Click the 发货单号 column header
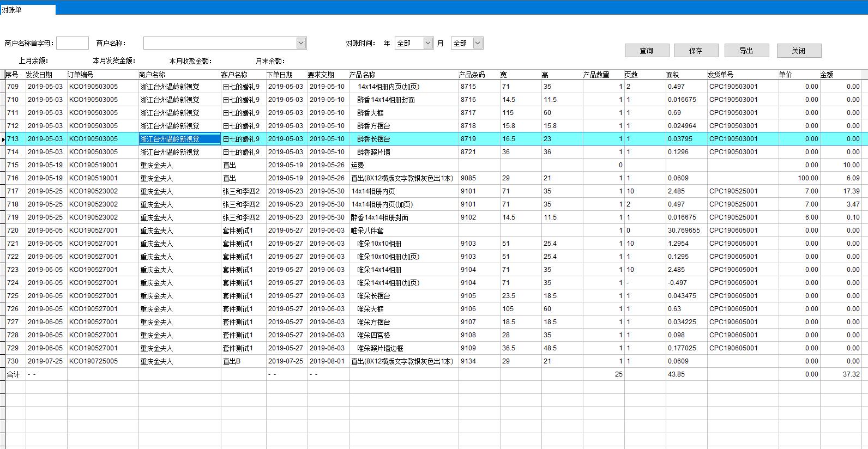The height and width of the screenshot is (449, 868). coord(720,75)
